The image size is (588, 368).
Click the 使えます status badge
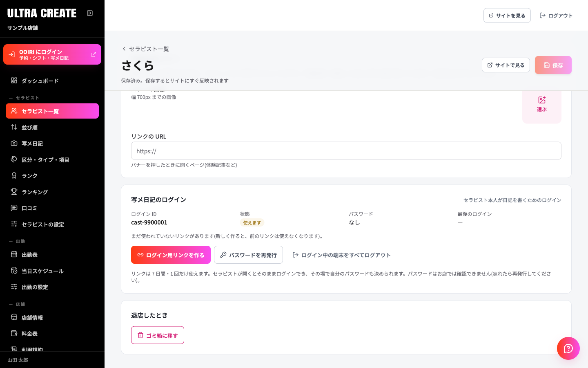tap(252, 223)
